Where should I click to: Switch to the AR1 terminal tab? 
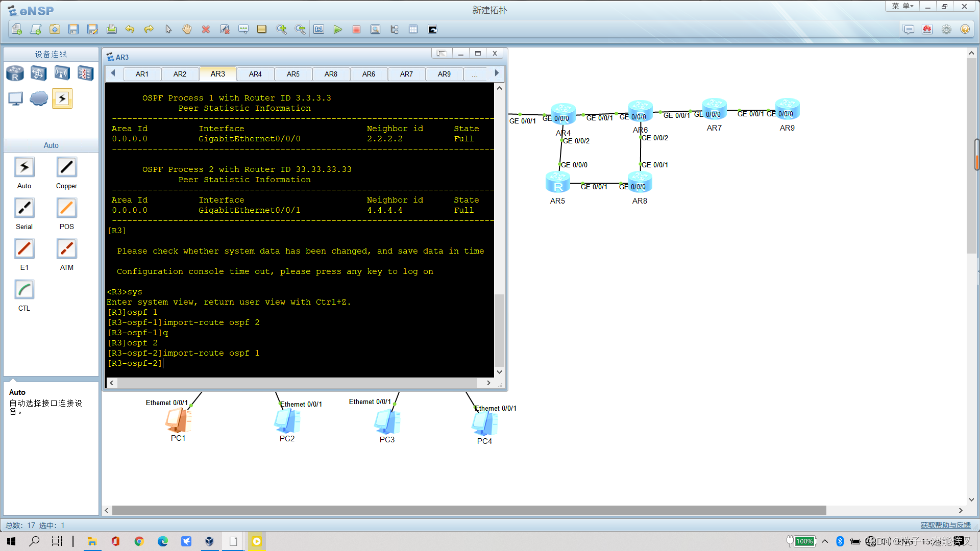click(142, 74)
